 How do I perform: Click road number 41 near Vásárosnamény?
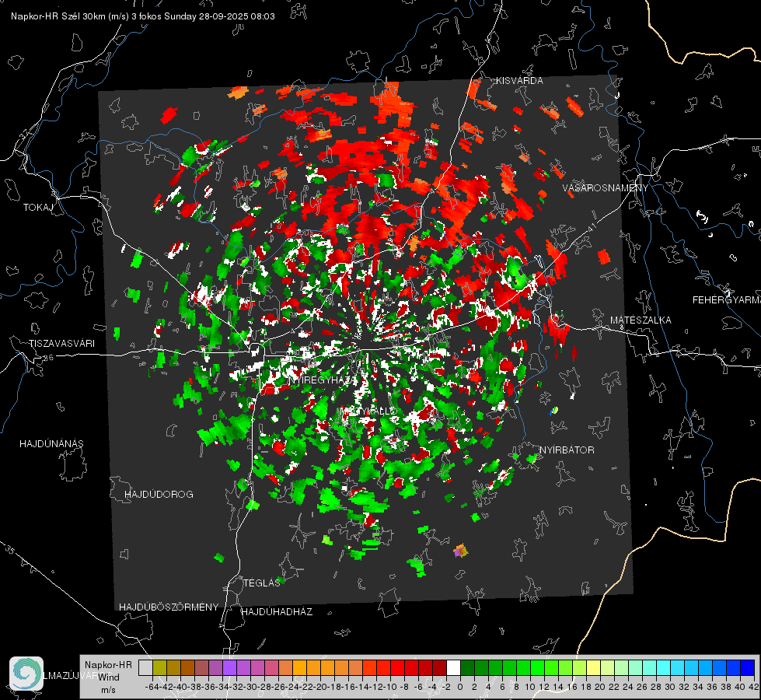click(591, 227)
